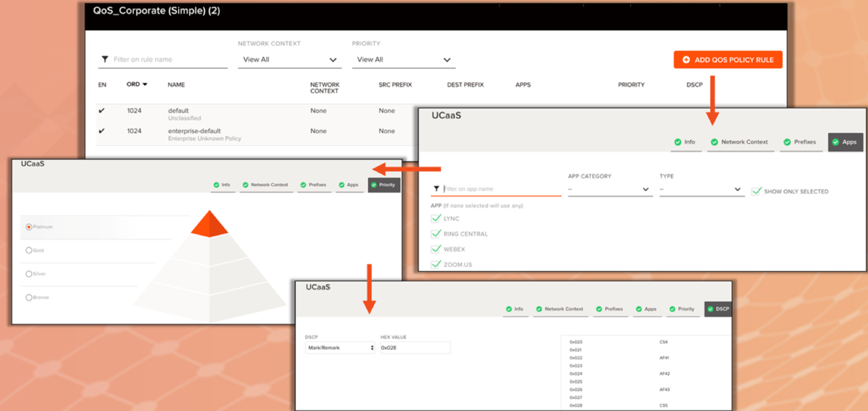Viewport: 868px width, 411px height.
Task: Click the Hex Value input field
Action: pyautogui.click(x=415, y=347)
